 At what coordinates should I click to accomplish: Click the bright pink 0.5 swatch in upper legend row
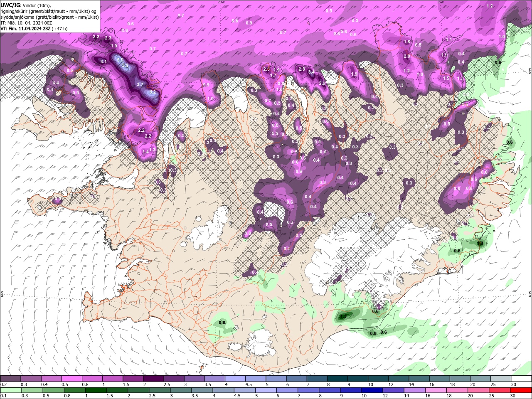[71, 379]
